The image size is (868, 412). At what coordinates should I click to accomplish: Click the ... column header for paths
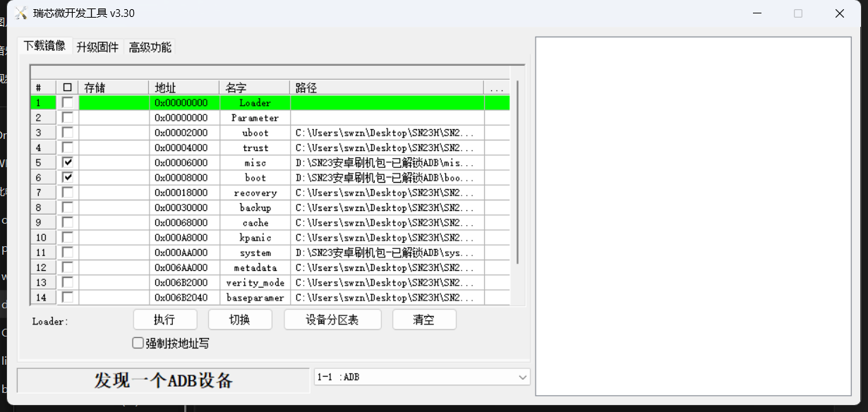tap(496, 88)
